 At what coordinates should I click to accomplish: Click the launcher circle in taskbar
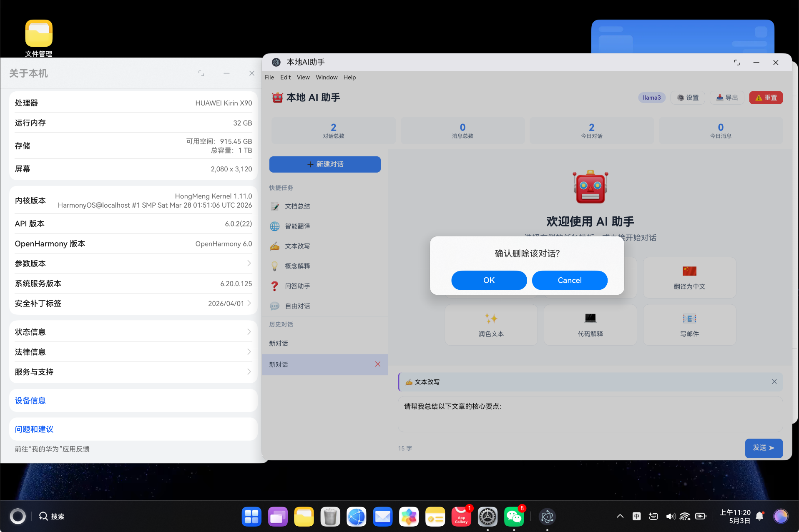pyautogui.click(x=18, y=516)
